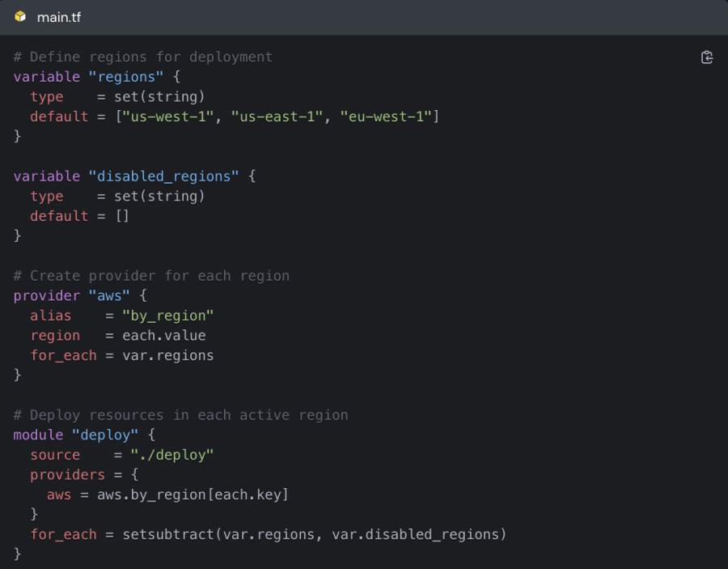
Task: Click the string "regions" in the first variable block
Action: click(x=126, y=77)
